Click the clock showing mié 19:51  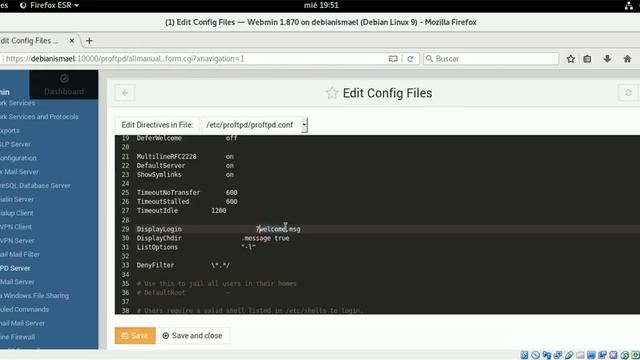tap(321, 5)
